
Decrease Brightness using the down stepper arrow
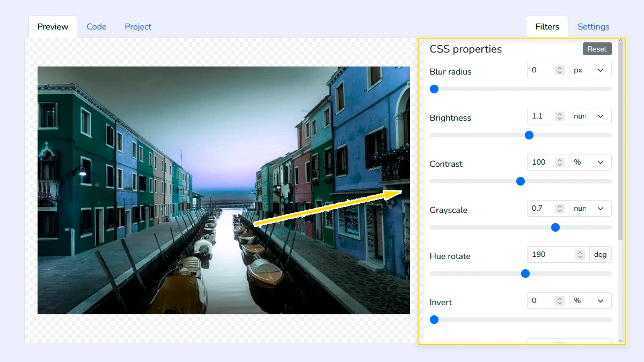(560, 118)
